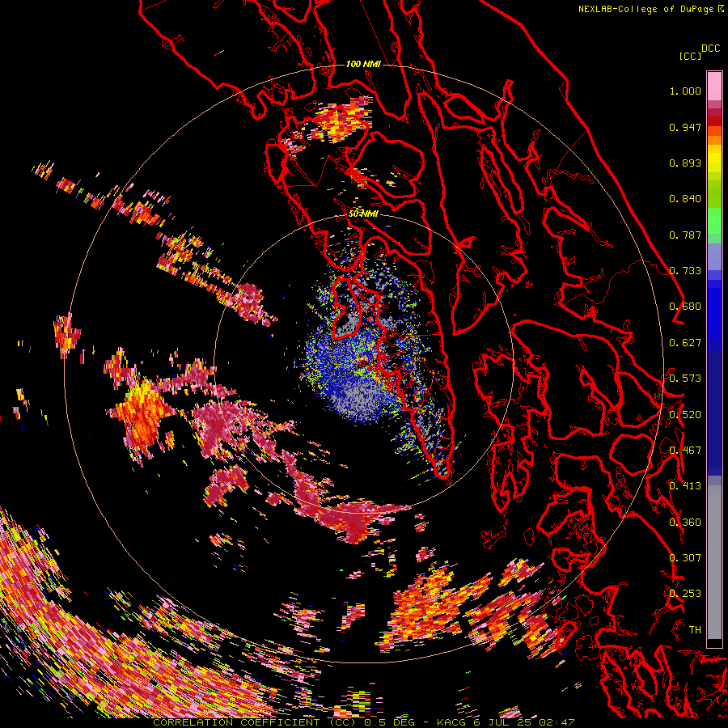Click the 0.5 DEG elevation angle text
728x728 pixels.
(x=390, y=722)
